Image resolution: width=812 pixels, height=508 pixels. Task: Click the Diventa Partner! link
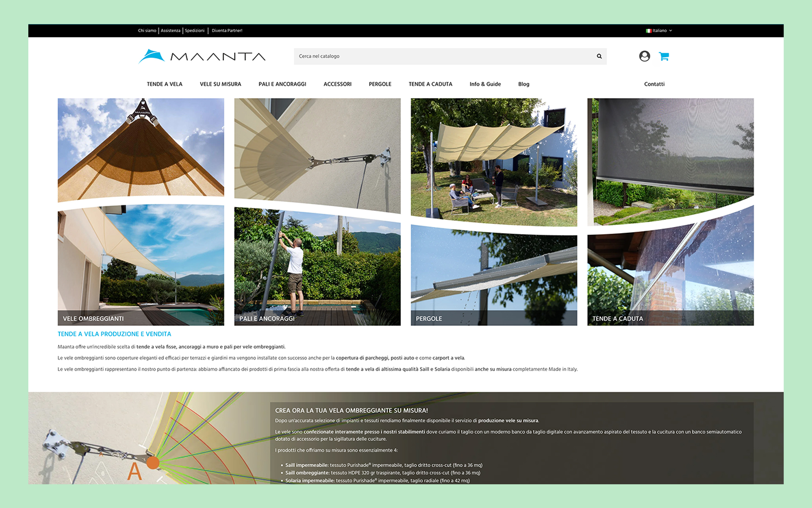(227, 31)
